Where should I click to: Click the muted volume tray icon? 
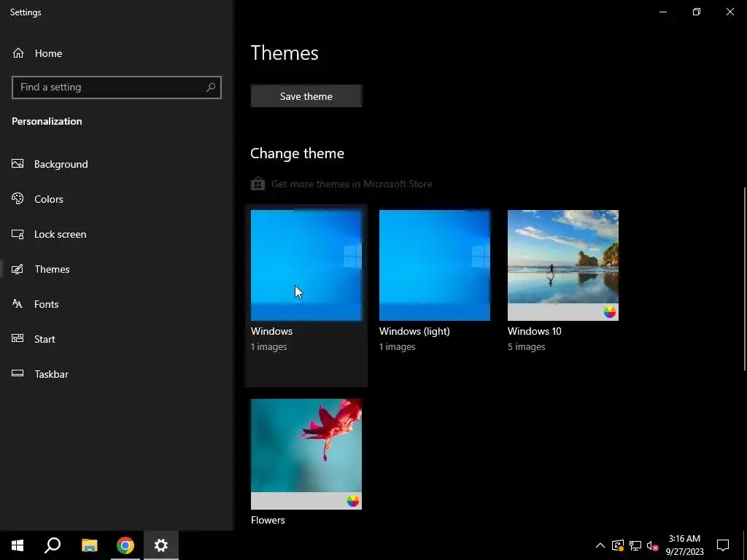652,545
